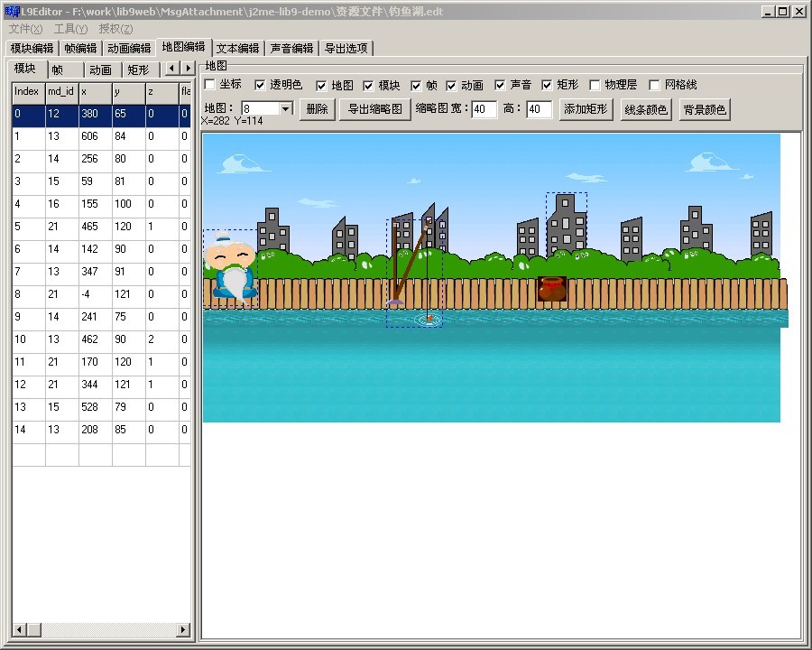
Task: Click z value 2 in row 10
Action: click(x=161, y=339)
